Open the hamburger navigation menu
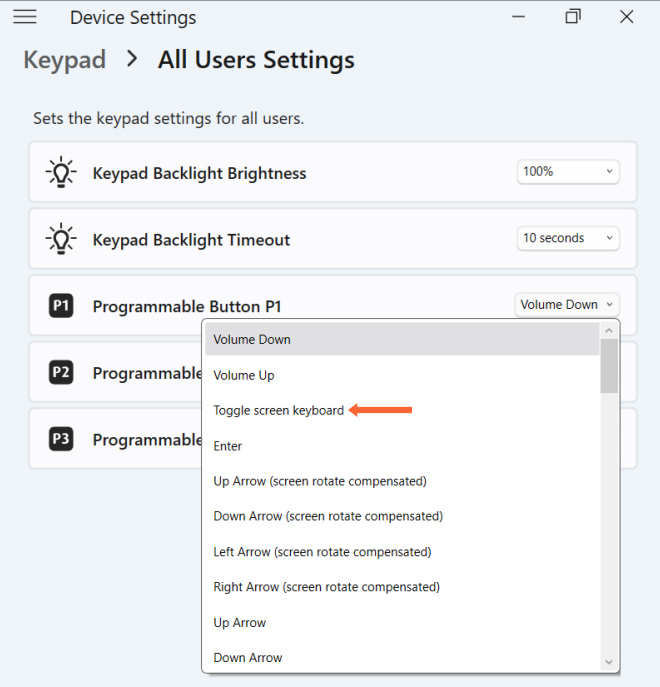The image size is (660, 687). pyautogui.click(x=25, y=17)
